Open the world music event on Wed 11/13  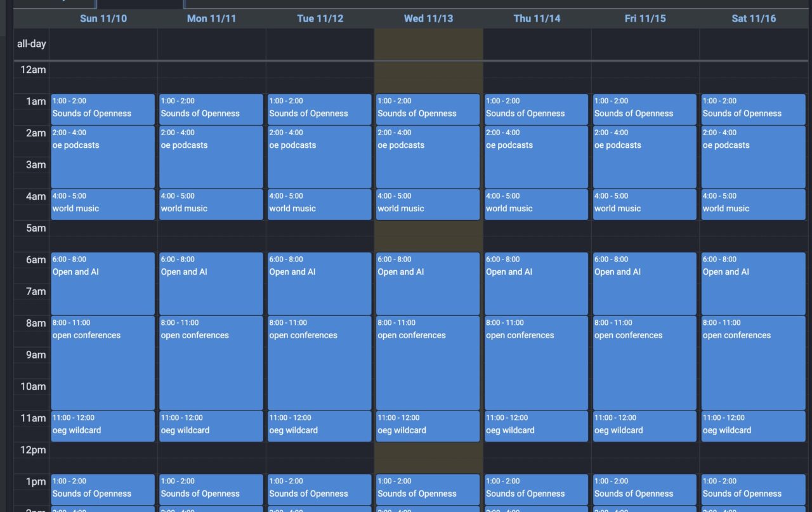click(428, 204)
